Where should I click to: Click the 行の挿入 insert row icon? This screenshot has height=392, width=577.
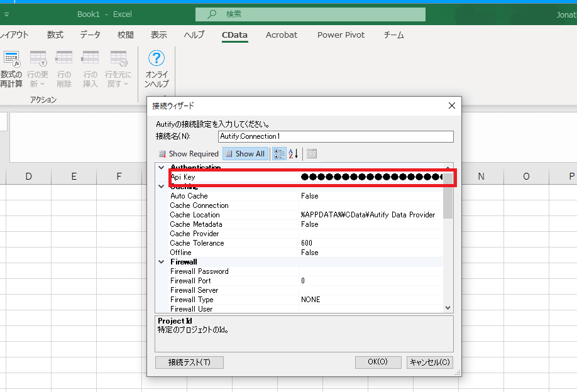pyautogui.click(x=91, y=60)
